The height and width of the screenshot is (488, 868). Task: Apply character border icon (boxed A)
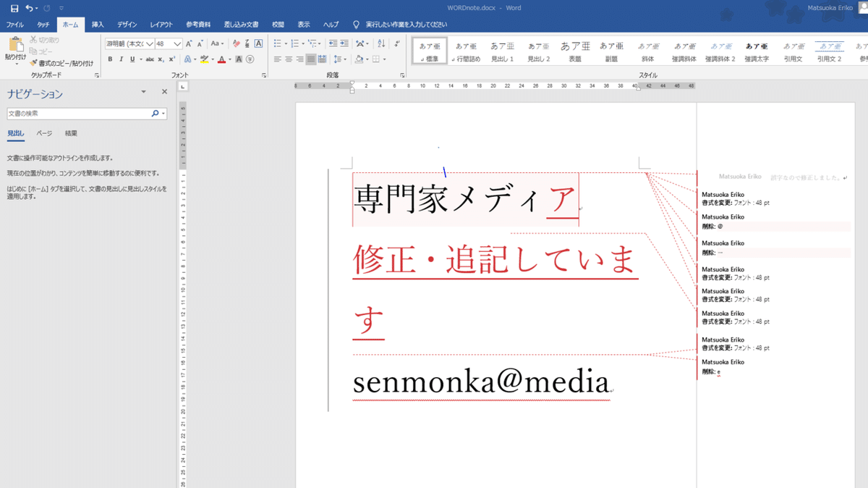click(258, 43)
